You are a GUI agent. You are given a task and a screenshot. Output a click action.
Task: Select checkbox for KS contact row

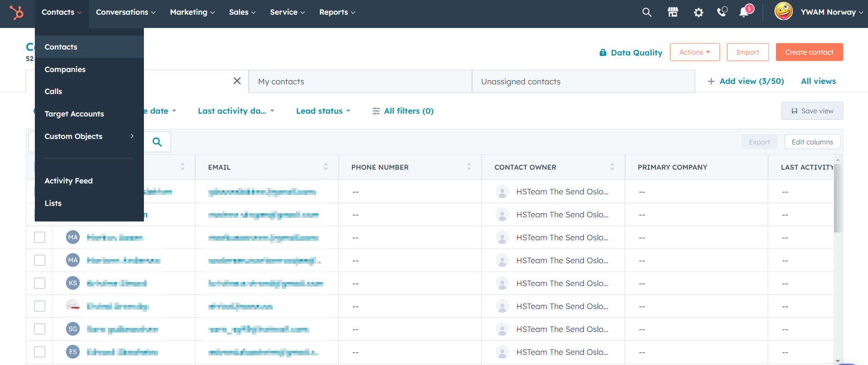[40, 283]
